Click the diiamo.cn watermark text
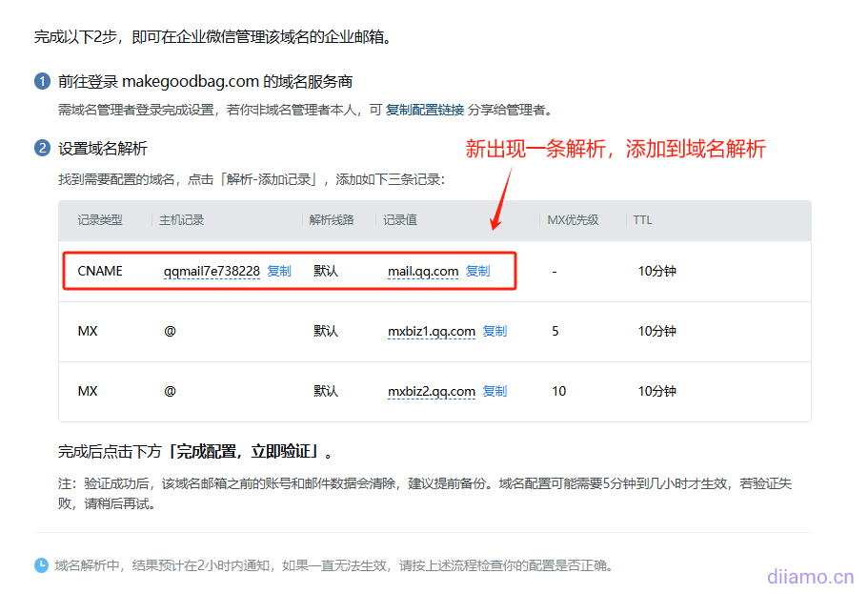Image resolution: width=868 pixels, height=594 pixels. click(810, 576)
